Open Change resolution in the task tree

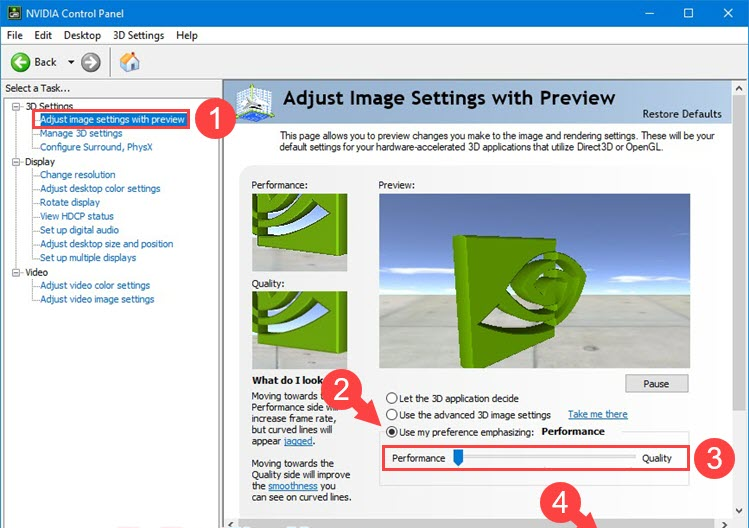coord(78,175)
